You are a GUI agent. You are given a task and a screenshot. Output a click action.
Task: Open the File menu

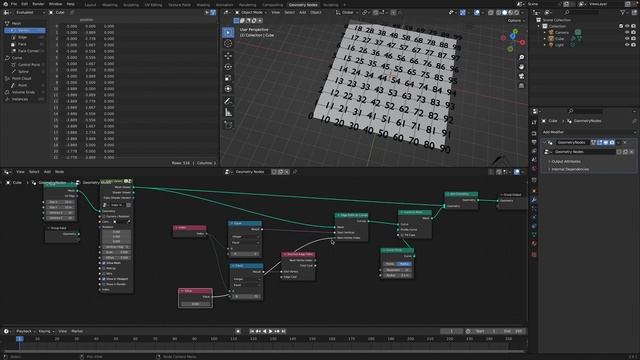(x=14, y=4)
